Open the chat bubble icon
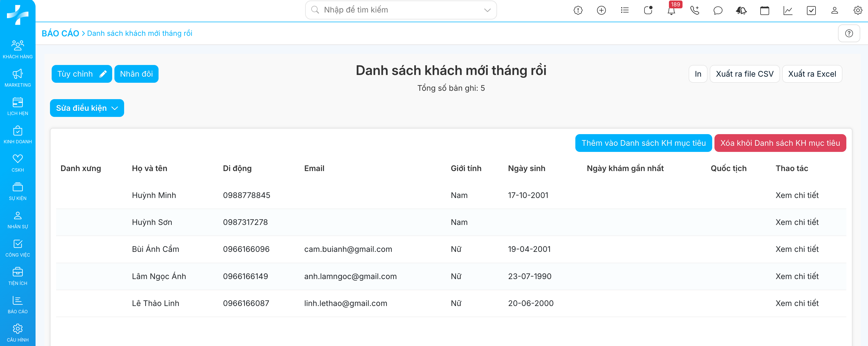Viewport: 868px width, 346px height. tap(718, 11)
